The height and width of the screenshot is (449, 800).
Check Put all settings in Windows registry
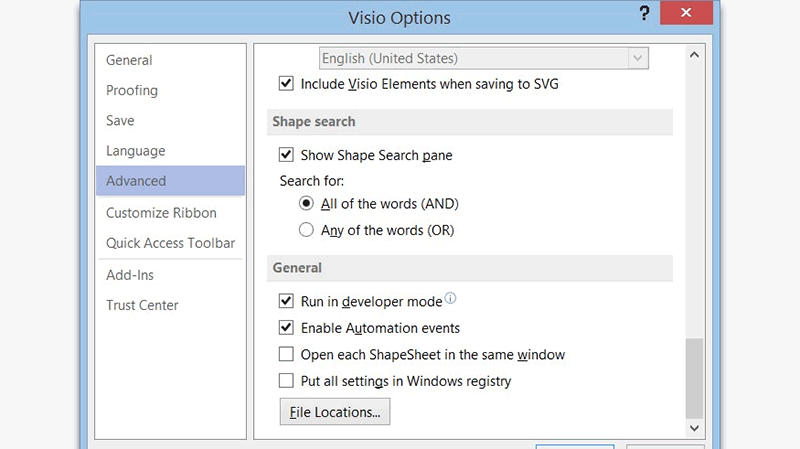click(x=286, y=381)
